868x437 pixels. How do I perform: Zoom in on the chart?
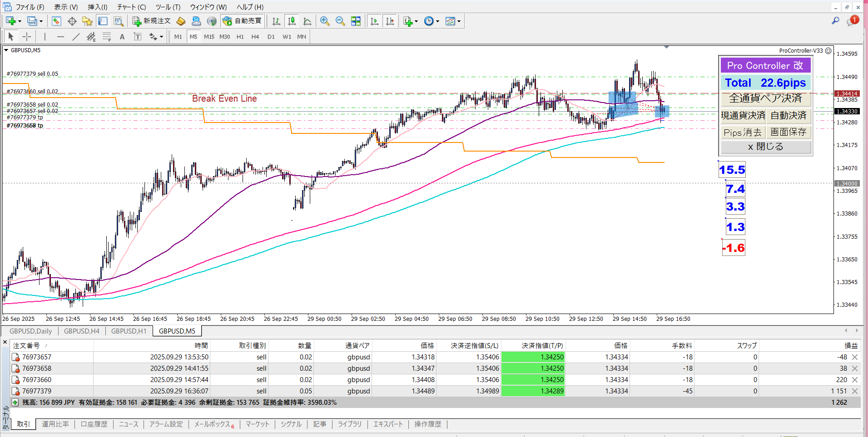pyautogui.click(x=324, y=21)
